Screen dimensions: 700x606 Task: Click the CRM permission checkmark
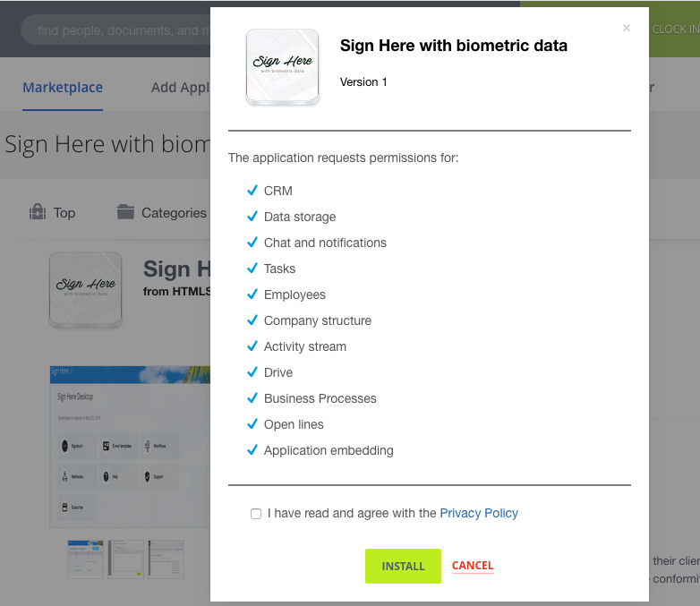click(x=252, y=191)
